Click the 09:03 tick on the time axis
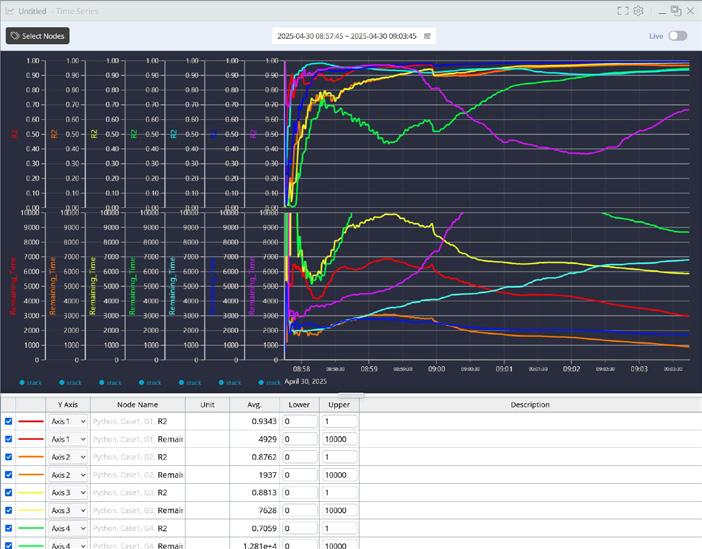702x549 pixels. 639,369
